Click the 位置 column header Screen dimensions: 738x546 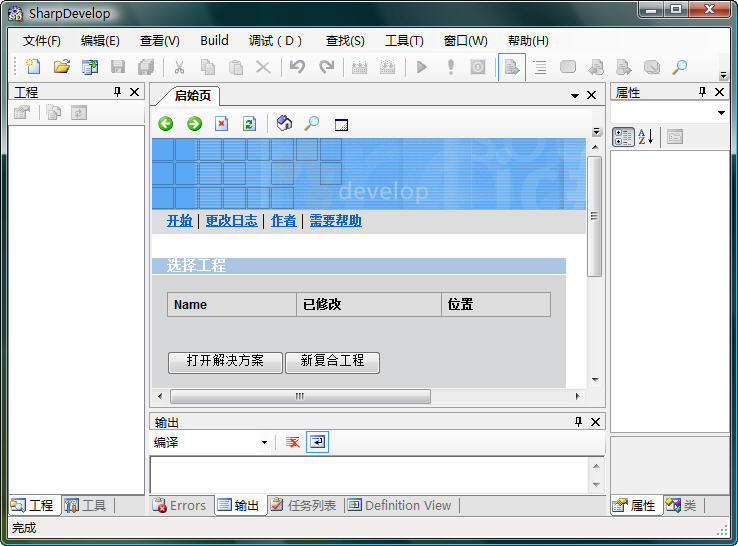(496, 305)
